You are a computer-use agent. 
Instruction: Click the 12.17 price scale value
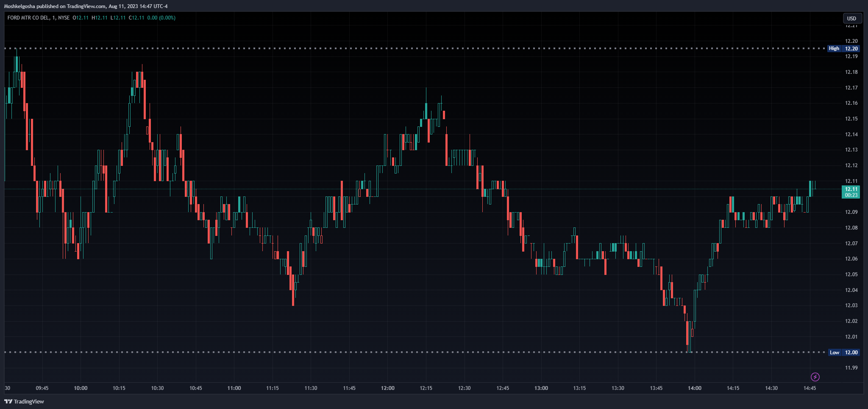(851, 88)
